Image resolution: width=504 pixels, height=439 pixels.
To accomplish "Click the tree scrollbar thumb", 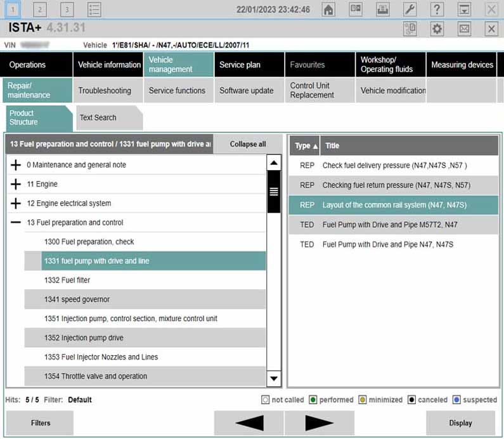I will pos(274,192).
